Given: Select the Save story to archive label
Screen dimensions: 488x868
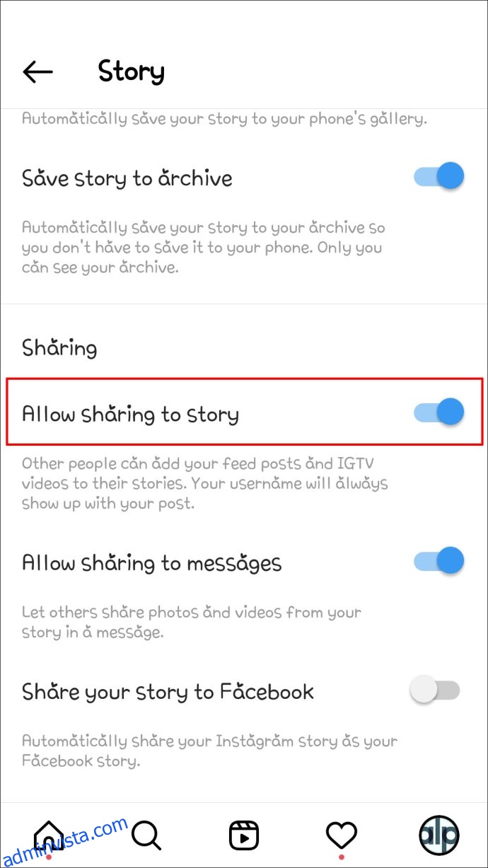Looking at the screenshot, I should (127, 178).
